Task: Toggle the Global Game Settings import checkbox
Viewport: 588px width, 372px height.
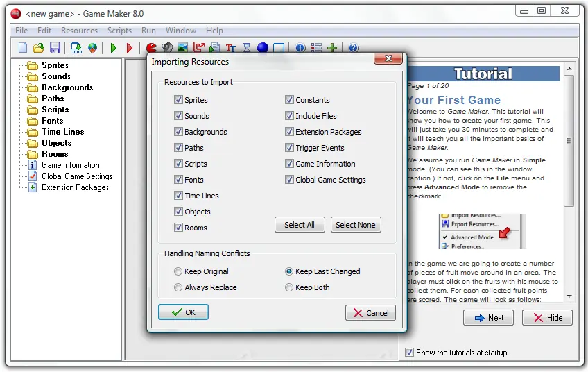Action: click(289, 180)
